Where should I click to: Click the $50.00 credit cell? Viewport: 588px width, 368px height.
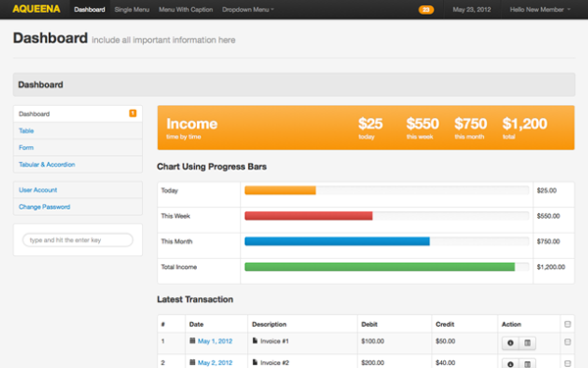tap(445, 341)
